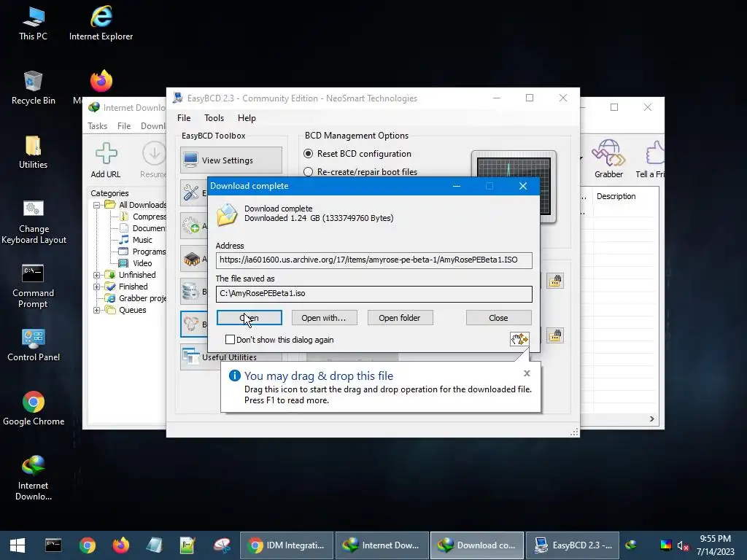The image size is (747, 560).
Task: Open the Windows Start menu
Action: click(x=18, y=545)
